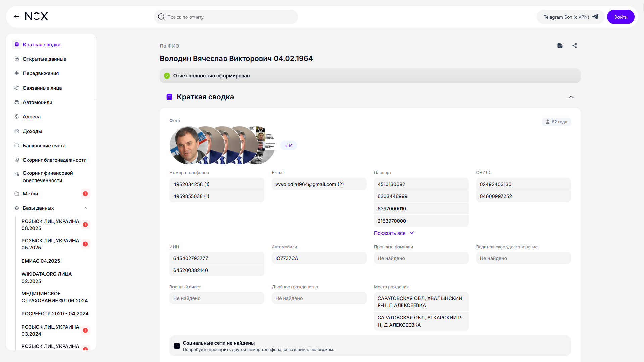Click red alert next to РОЗЫСК ЛИЦ УКРАИНА 05.2025
Image resolution: width=644 pixels, height=362 pixels.
click(85, 244)
